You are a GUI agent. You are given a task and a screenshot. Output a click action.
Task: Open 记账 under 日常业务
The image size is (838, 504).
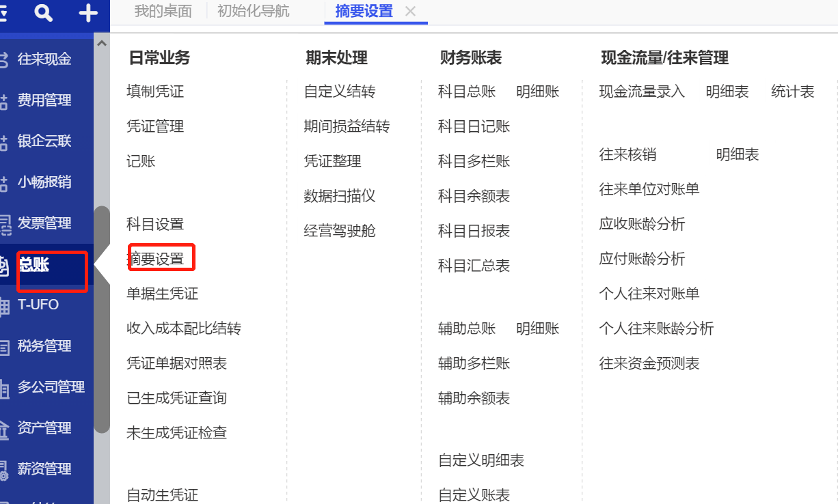[141, 161]
